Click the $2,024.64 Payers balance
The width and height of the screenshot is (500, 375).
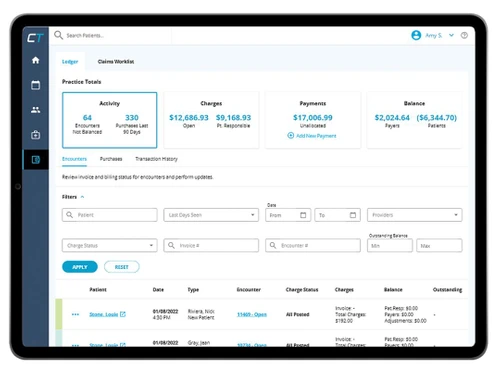click(x=392, y=118)
